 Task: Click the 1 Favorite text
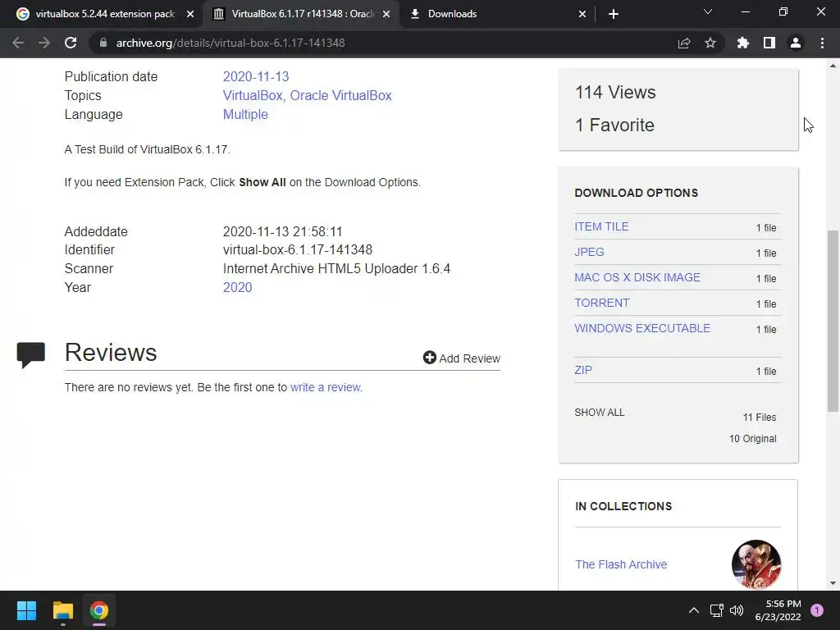click(x=614, y=125)
